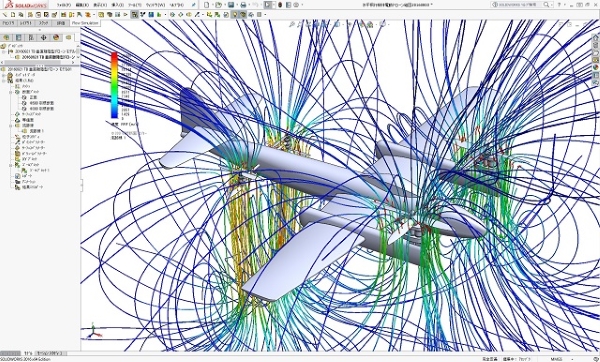
Task: Click the Save floppy disk icon
Action: 231,5
